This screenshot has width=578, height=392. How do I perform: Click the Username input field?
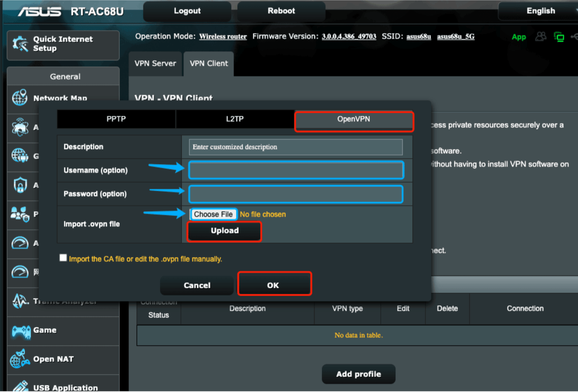pyautogui.click(x=296, y=170)
